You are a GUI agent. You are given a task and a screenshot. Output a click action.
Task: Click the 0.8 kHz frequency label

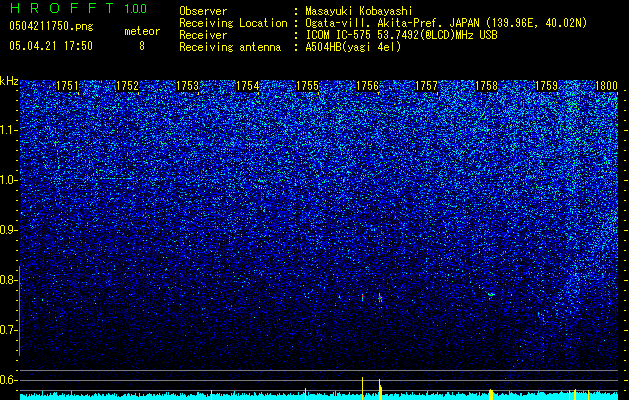(x=8, y=280)
